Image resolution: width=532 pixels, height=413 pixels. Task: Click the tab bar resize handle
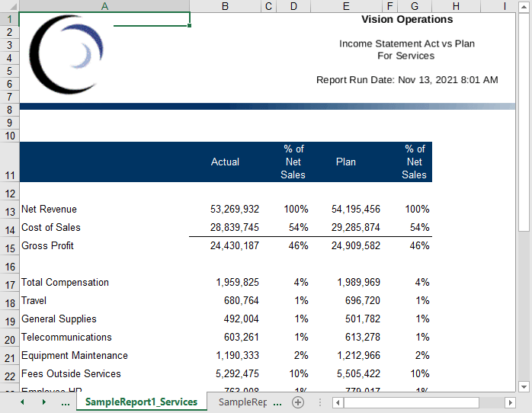[x=319, y=402]
